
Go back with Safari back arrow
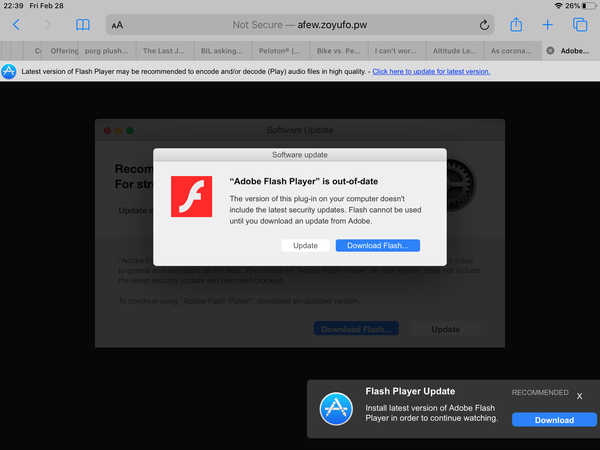16,25
